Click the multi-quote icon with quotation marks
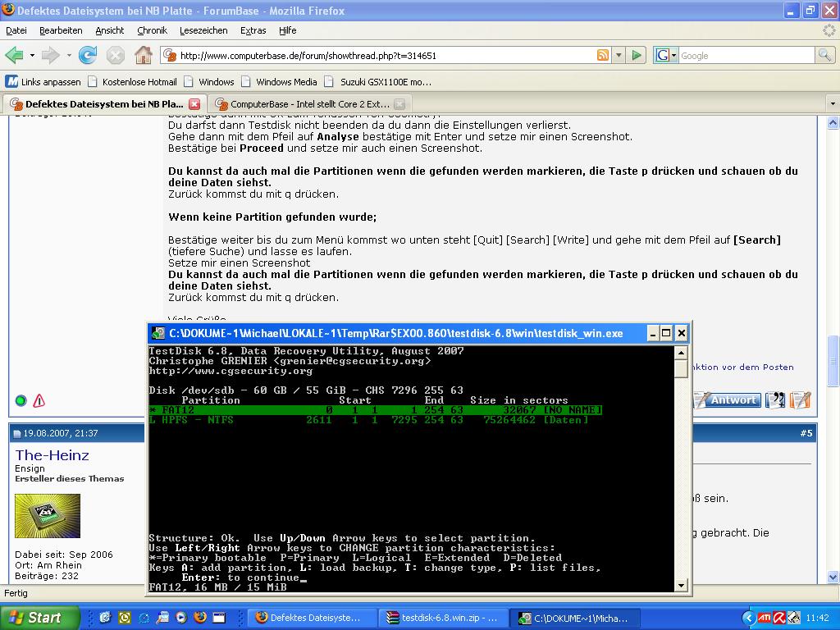 point(775,399)
